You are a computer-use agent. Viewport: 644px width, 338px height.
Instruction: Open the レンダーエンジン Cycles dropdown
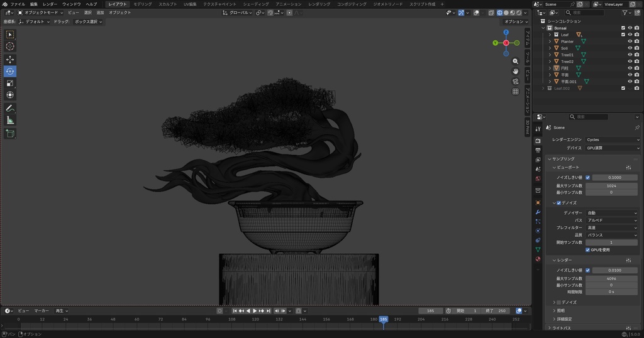tap(612, 139)
